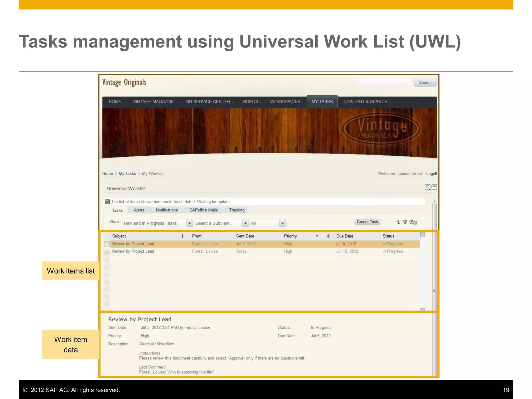Switch to the Tasks tab

117,210
